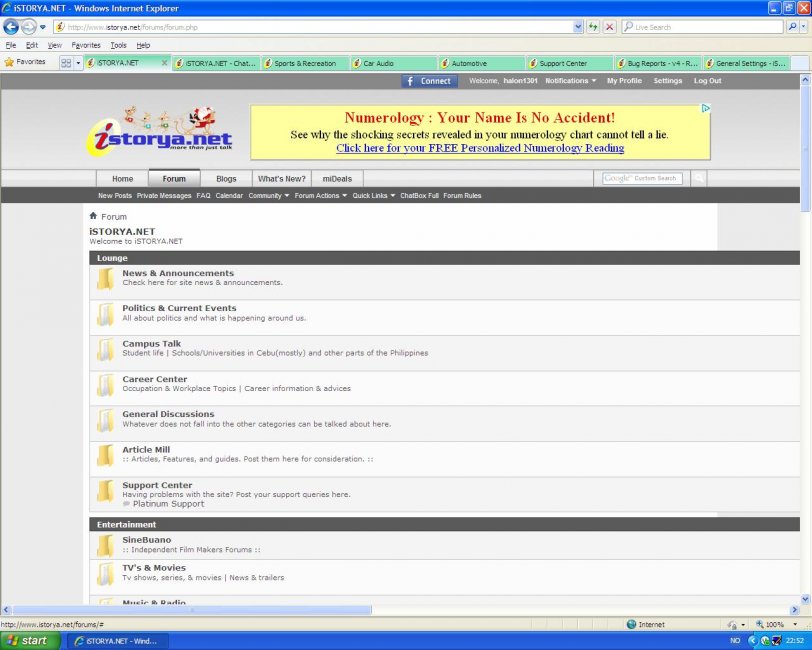The height and width of the screenshot is (650, 812).
Task: Expand the Quick Links dropdown
Action: pos(373,196)
